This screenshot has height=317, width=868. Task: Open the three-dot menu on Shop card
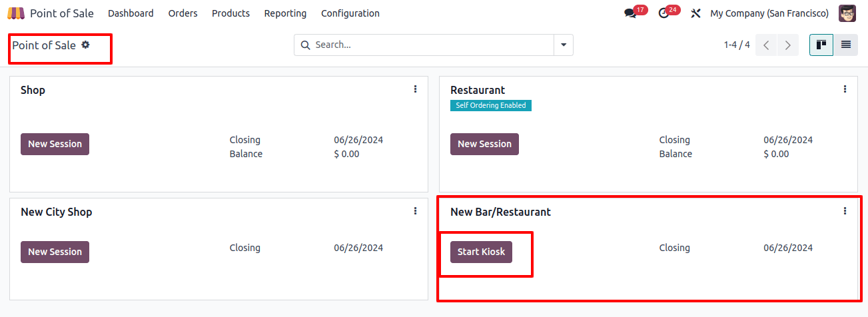click(x=415, y=89)
